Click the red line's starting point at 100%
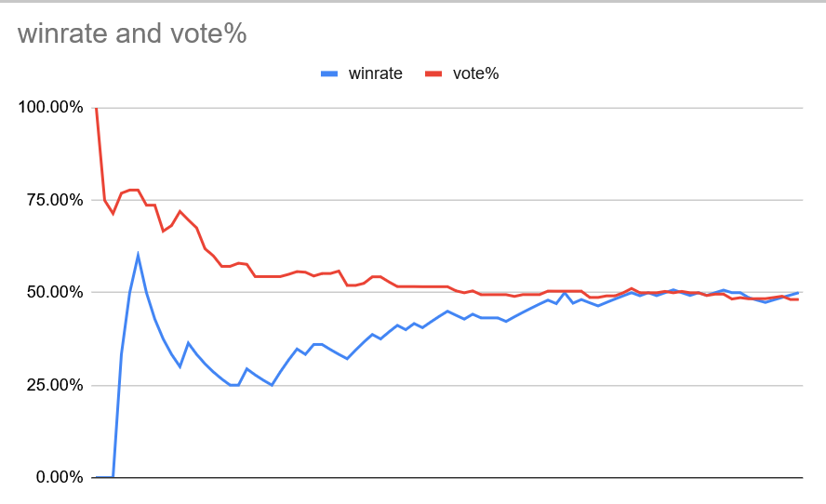This screenshot has width=826, height=504. coord(96,109)
